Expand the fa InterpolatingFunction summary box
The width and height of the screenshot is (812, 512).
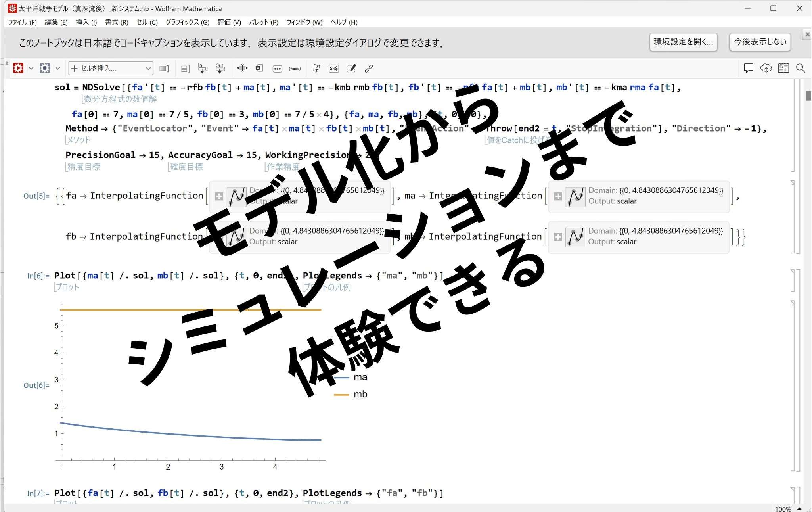(x=219, y=196)
